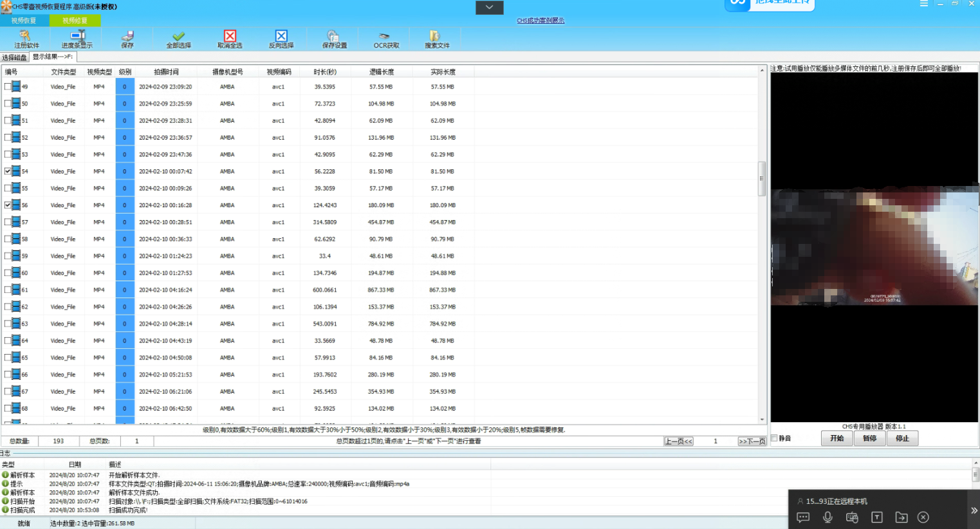
Task: Click 暂停 to pause playback
Action: pos(869,438)
